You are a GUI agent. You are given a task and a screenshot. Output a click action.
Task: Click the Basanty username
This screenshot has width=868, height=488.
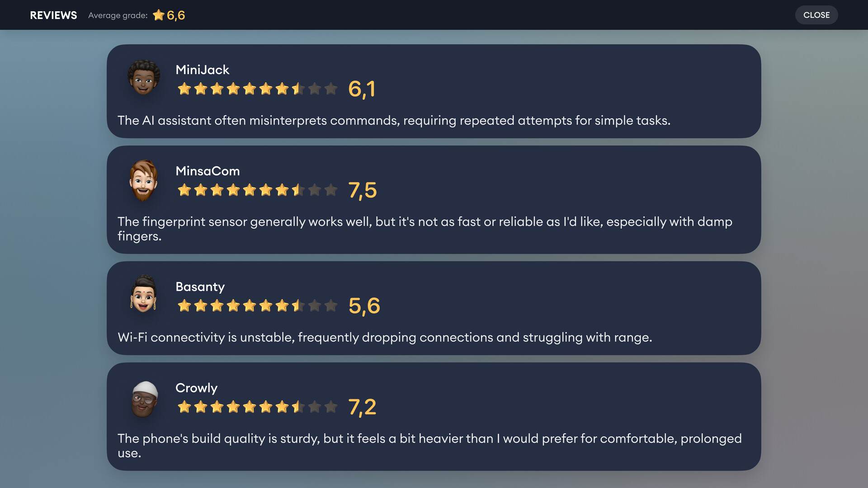[x=200, y=286]
